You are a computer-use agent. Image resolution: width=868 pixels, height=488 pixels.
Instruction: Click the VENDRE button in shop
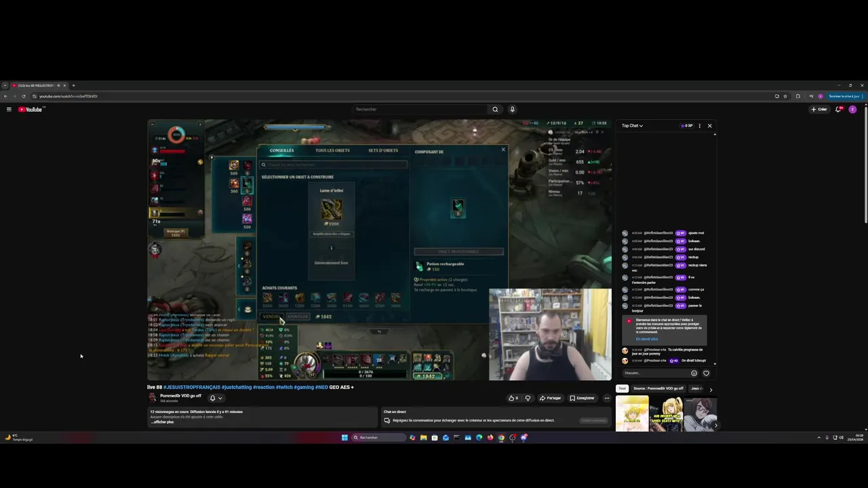click(x=271, y=317)
